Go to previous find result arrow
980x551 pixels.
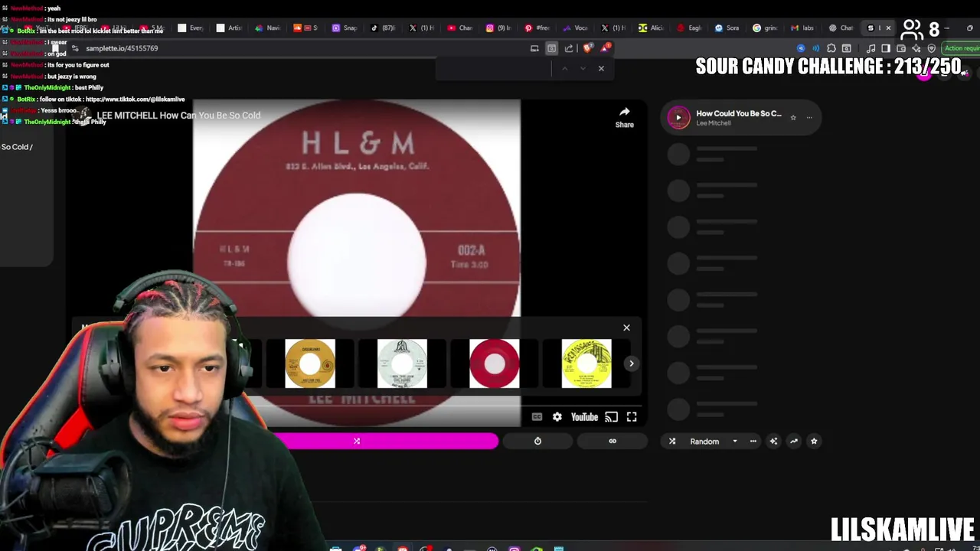coord(565,69)
